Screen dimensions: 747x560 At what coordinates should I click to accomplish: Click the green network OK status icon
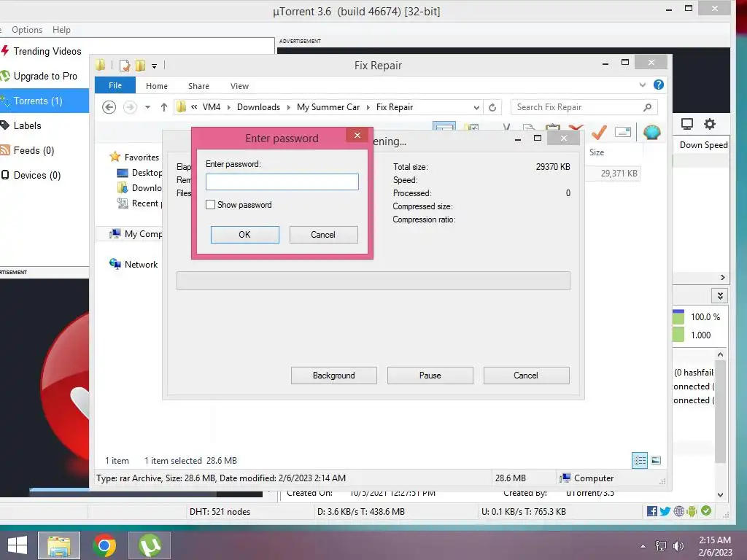pyautogui.click(x=706, y=510)
